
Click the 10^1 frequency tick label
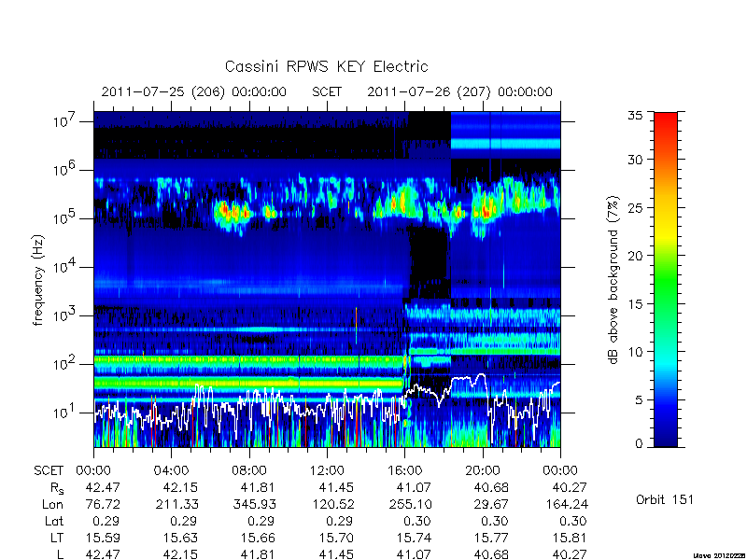pos(63,412)
